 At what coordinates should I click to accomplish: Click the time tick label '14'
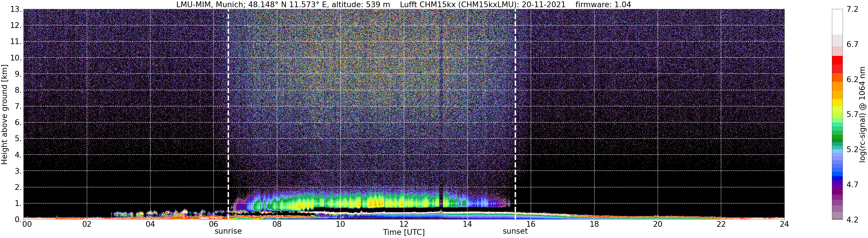[x=467, y=224]
